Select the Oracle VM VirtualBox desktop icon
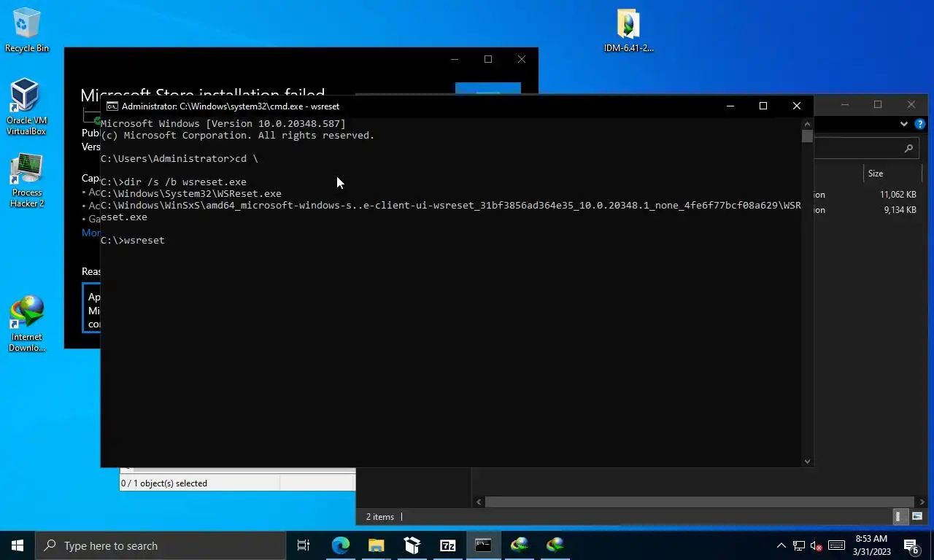The width and height of the screenshot is (934, 560). point(26,107)
